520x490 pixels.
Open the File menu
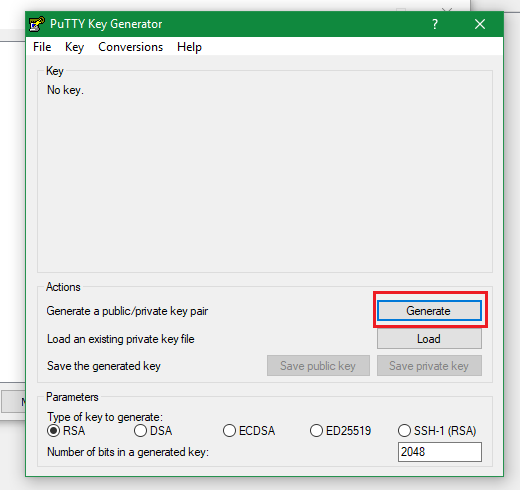click(42, 47)
